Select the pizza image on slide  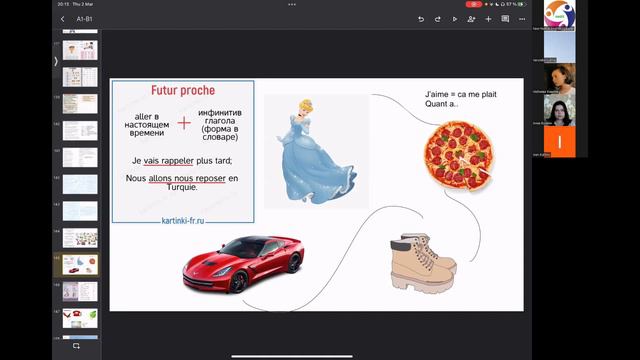click(459, 155)
